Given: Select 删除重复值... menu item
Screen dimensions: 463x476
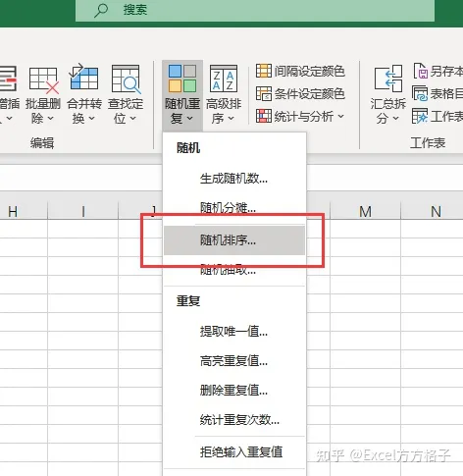Looking at the screenshot, I should click(x=234, y=390).
